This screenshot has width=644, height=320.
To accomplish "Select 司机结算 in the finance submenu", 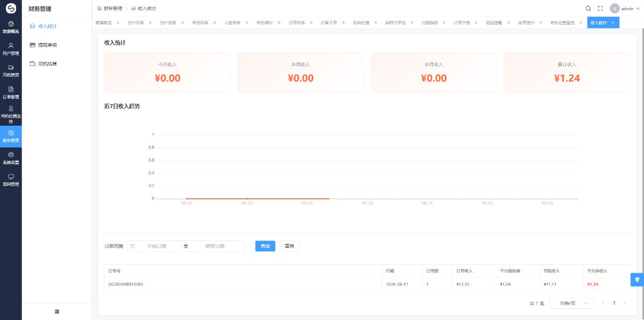I will coord(57,64).
